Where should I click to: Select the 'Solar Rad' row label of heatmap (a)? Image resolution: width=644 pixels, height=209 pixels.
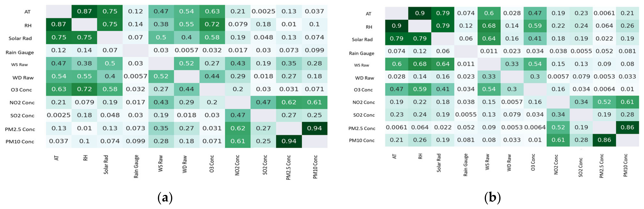click(x=20, y=38)
